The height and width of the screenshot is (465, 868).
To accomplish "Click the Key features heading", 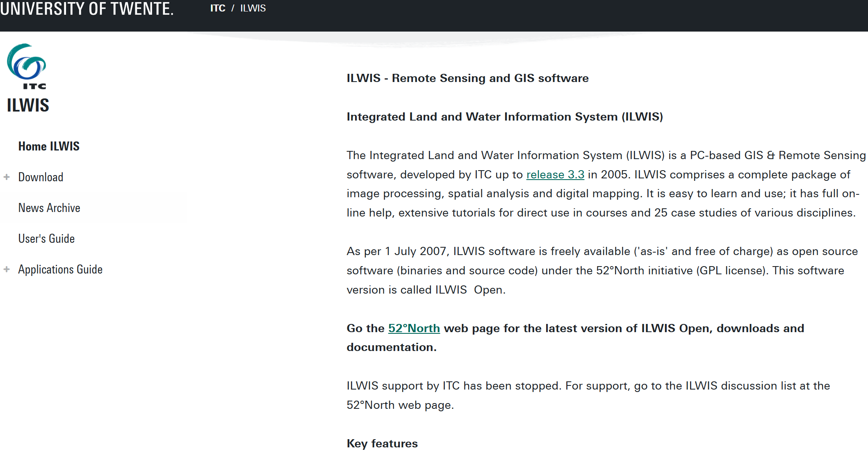I will 382,444.
